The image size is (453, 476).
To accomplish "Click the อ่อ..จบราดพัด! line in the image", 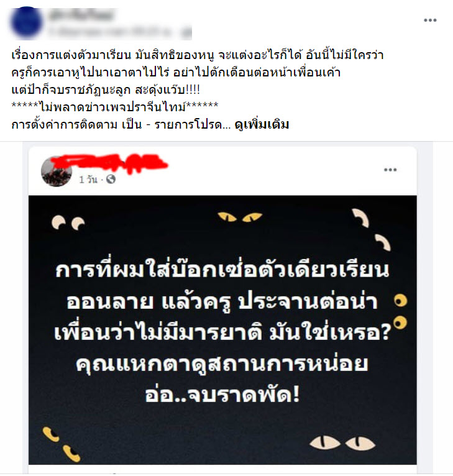I will click(x=222, y=395).
